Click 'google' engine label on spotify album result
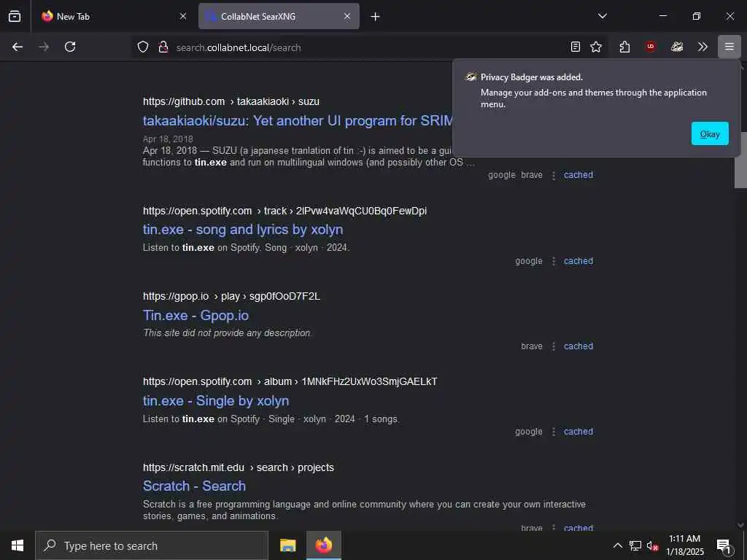The width and height of the screenshot is (747, 560). [529, 432]
